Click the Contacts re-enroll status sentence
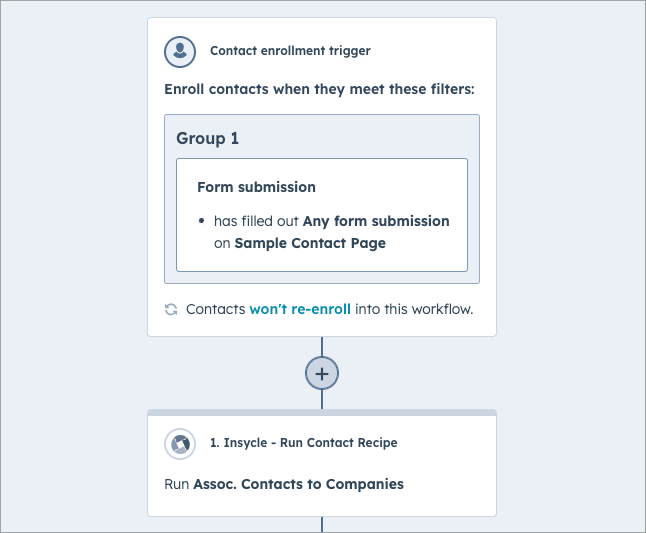 pos(330,309)
